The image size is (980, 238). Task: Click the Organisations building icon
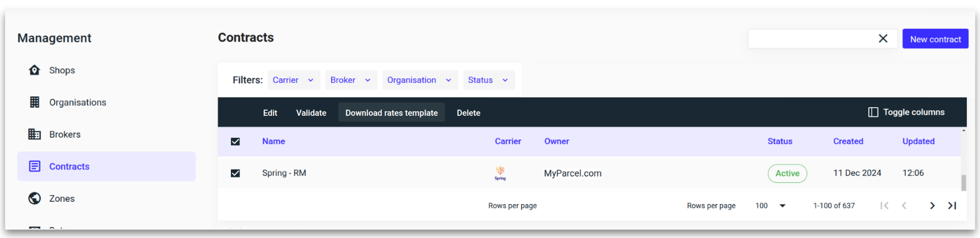click(x=35, y=103)
